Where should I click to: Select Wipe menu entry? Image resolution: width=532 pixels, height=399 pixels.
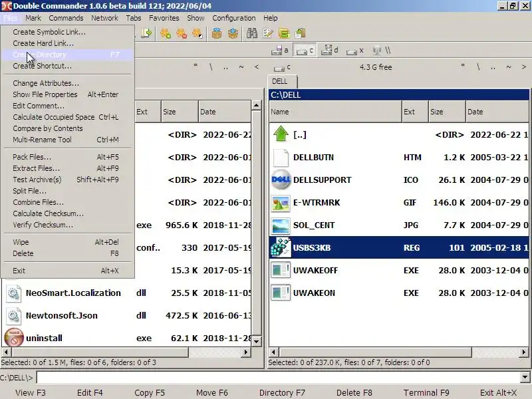[68, 242]
